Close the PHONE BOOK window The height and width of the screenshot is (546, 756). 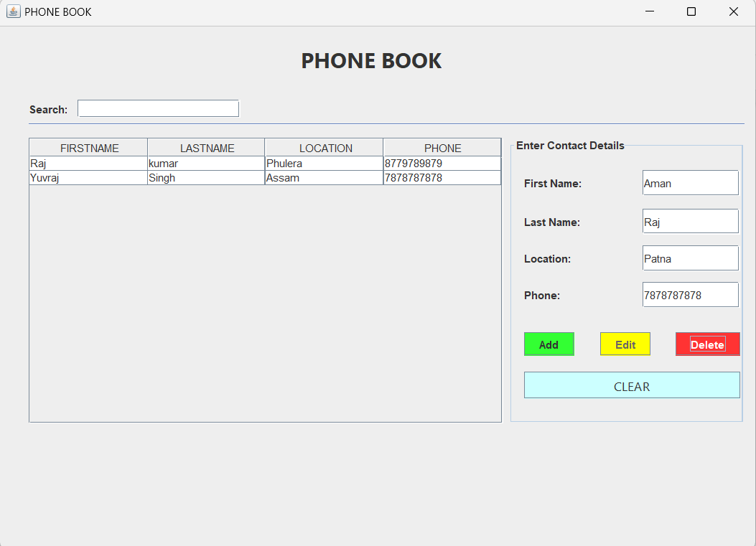(733, 11)
